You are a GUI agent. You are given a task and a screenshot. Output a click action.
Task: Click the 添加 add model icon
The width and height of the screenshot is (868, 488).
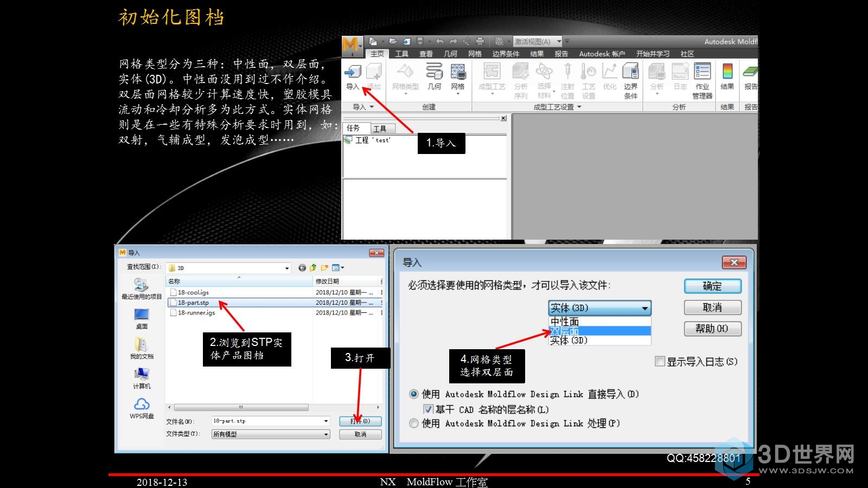[374, 72]
